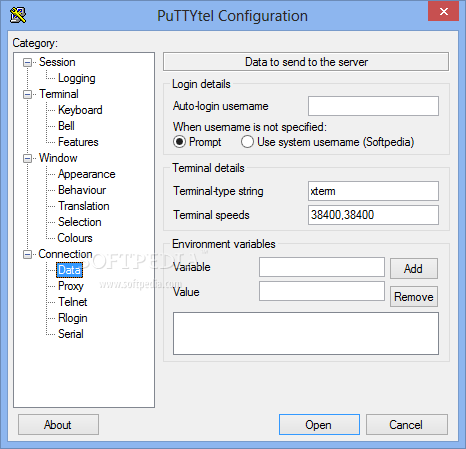Click the Cancel button
The image size is (466, 449).
(x=407, y=425)
